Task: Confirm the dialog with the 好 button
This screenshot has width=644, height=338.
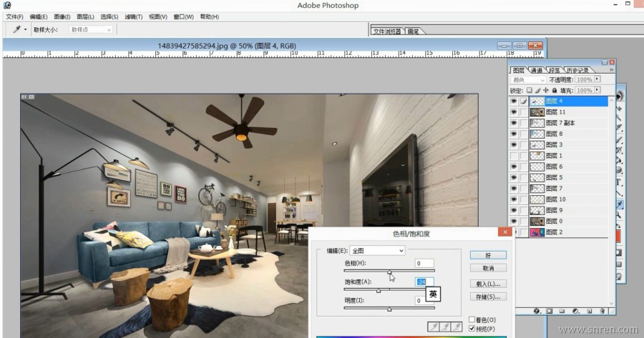Action: pos(488,255)
